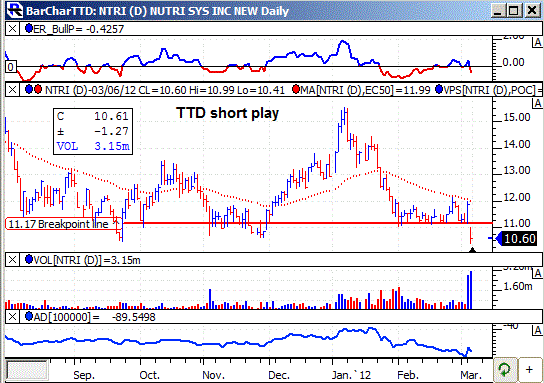544x383 pixels.
Task: Toggle auto-scale A button on AD pane
Action: click(537, 331)
